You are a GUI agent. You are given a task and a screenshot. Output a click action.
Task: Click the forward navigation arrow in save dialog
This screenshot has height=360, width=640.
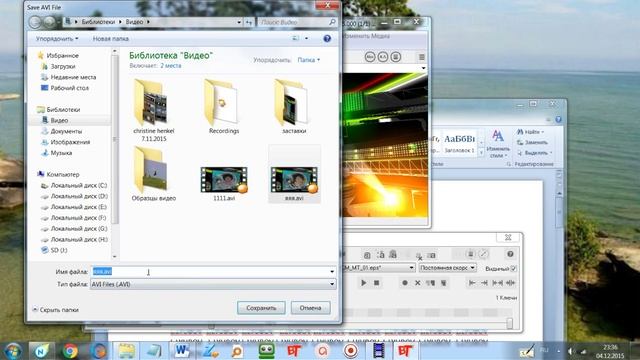49,22
